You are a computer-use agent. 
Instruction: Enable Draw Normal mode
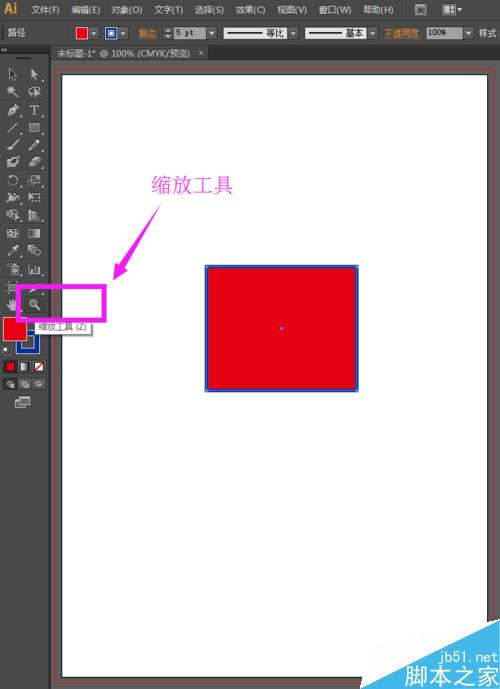tap(10, 384)
